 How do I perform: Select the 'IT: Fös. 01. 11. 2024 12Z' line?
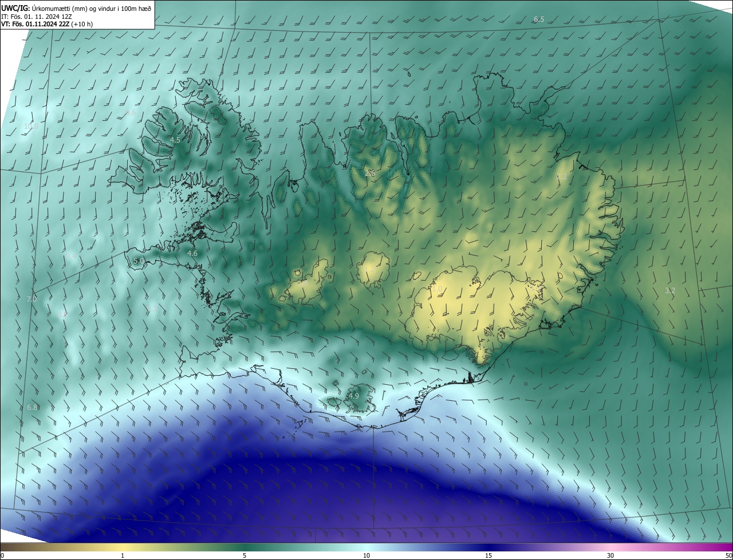coord(37,17)
